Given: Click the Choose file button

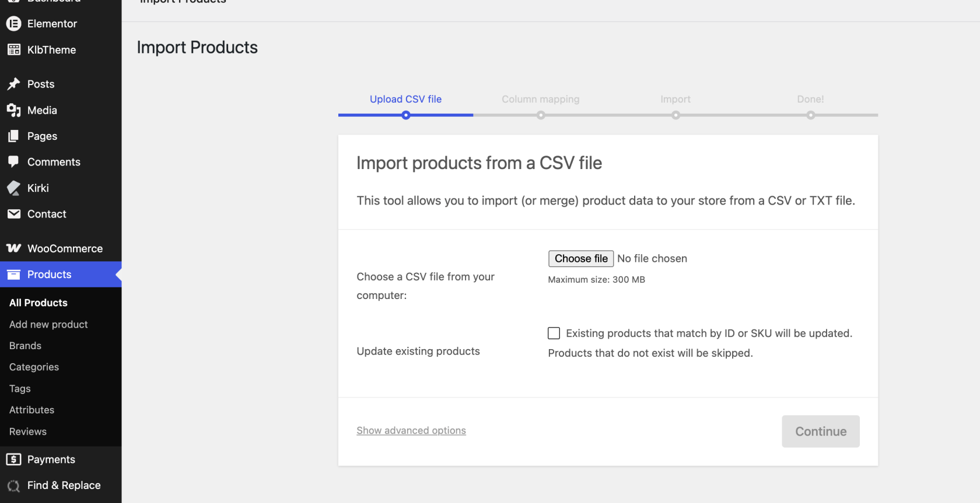Looking at the screenshot, I should [581, 258].
